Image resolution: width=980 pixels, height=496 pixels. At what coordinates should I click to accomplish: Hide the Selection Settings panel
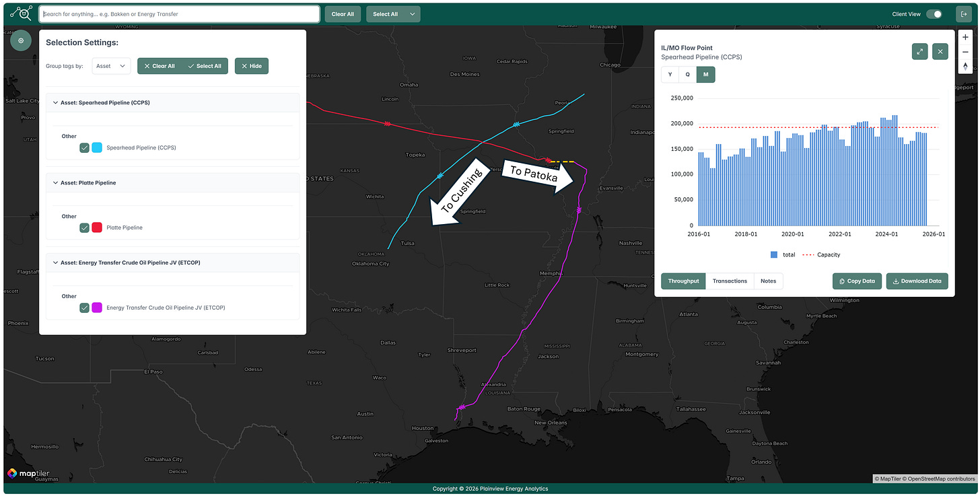(252, 66)
